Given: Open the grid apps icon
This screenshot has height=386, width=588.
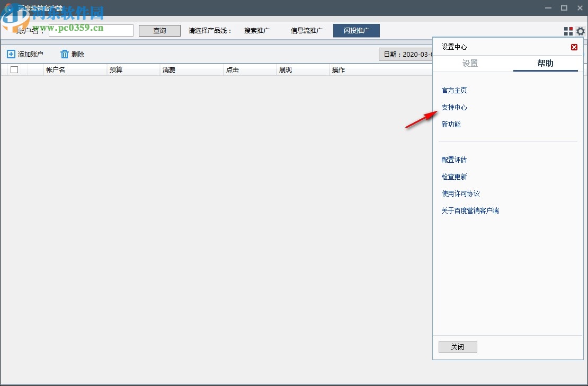Looking at the screenshot, I should tap(568, 31).
